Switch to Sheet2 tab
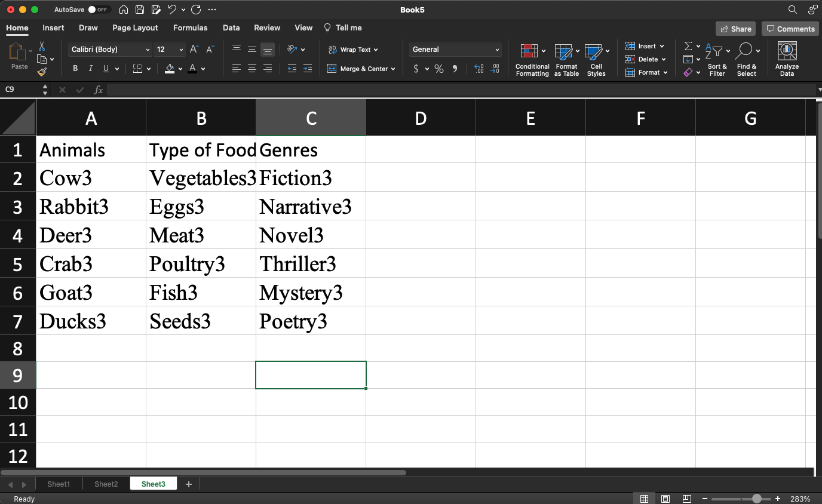This screenshot has height=504, width=822. point(106,484)
